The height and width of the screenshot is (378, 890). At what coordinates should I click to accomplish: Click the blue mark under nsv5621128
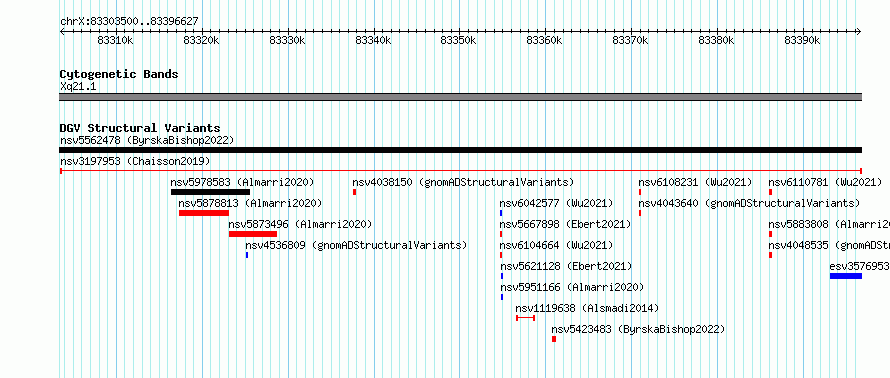click(x=502, y=276)
